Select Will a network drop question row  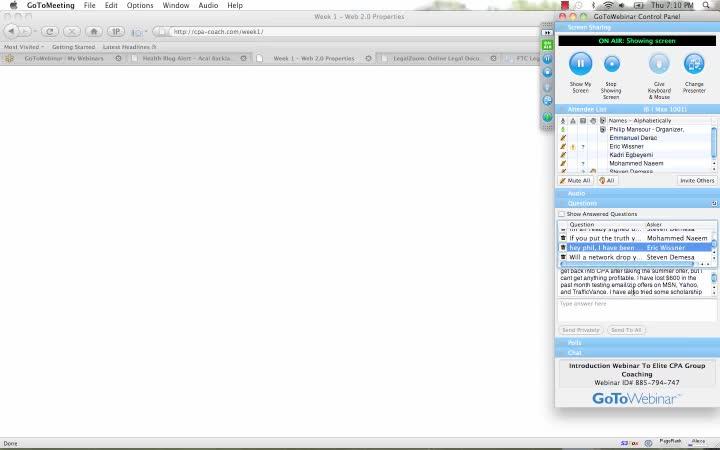636,257
